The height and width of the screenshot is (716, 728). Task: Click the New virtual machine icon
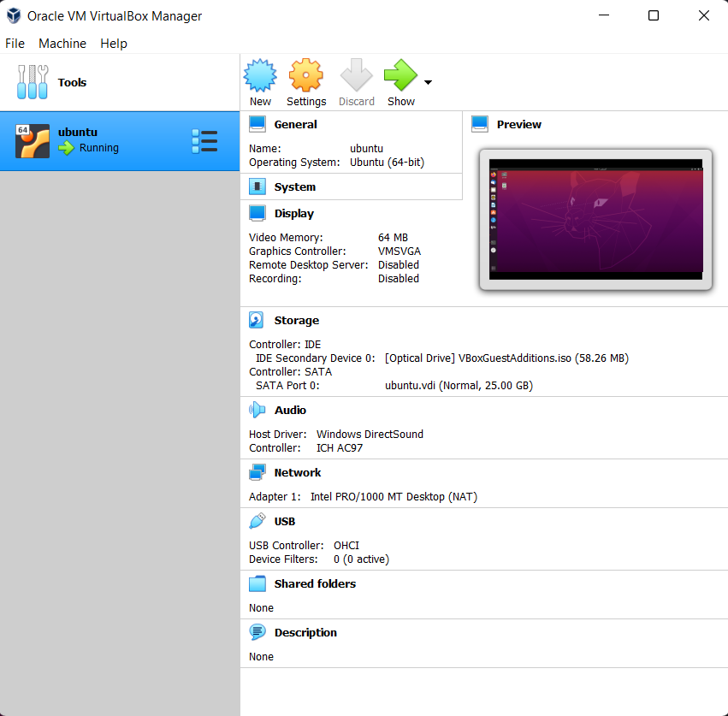260,75
